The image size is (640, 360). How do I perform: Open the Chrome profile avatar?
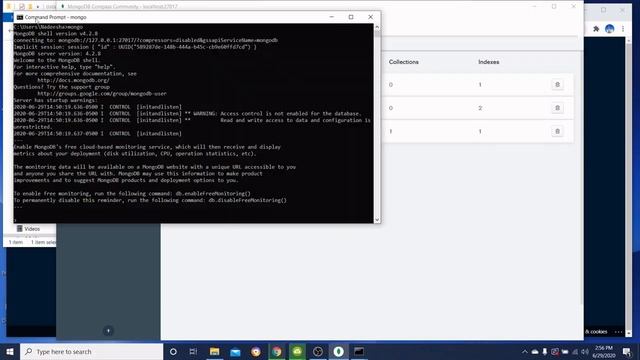pos(609,29)
